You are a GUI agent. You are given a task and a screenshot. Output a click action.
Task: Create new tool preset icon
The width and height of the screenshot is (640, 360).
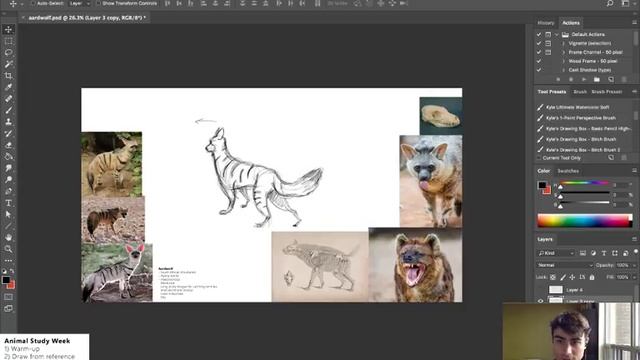[611, 158]
